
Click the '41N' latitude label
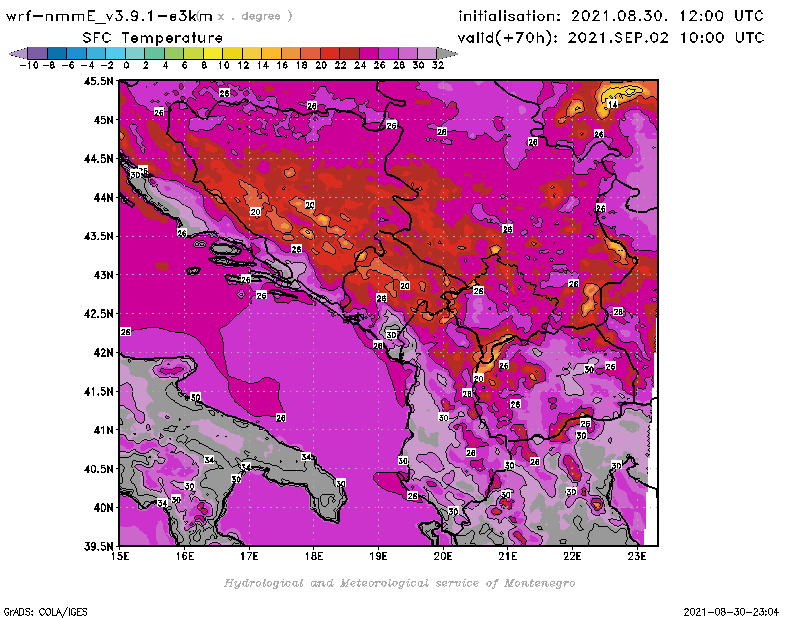[103, 430]
